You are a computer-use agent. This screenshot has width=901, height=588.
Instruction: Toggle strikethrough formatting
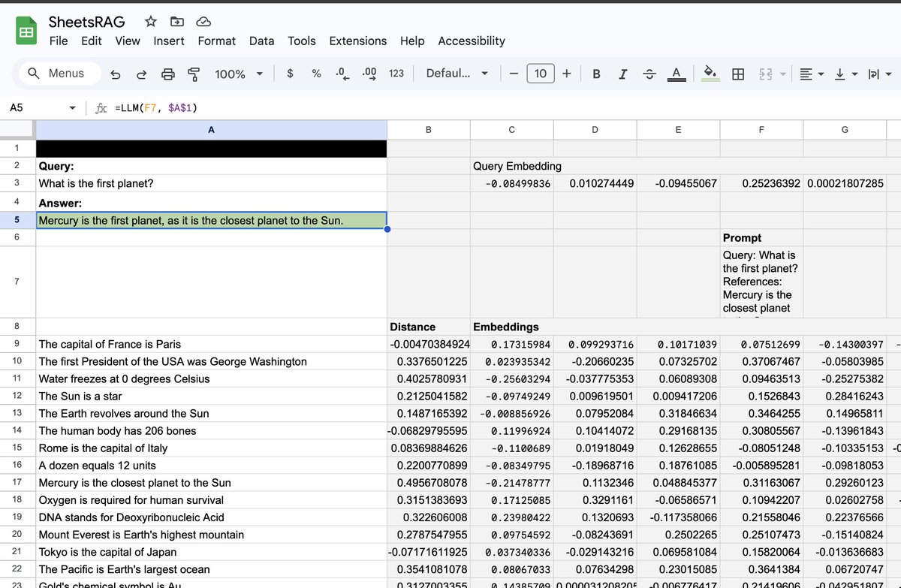tap(649, 74)
